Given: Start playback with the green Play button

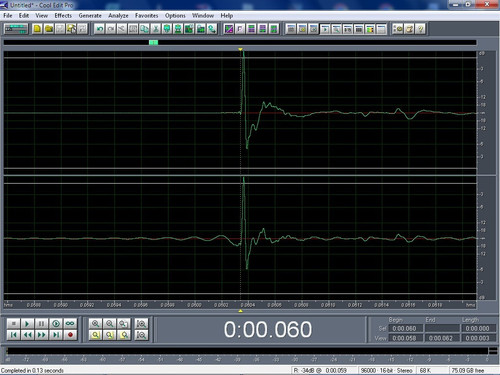Looking at the screenshot, I should click(x=27, y=323).
